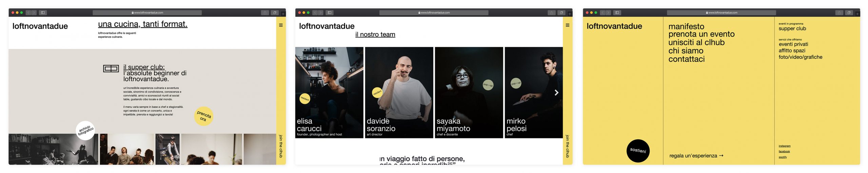Open the archivio fotografico circle badge

pos(85,130)
